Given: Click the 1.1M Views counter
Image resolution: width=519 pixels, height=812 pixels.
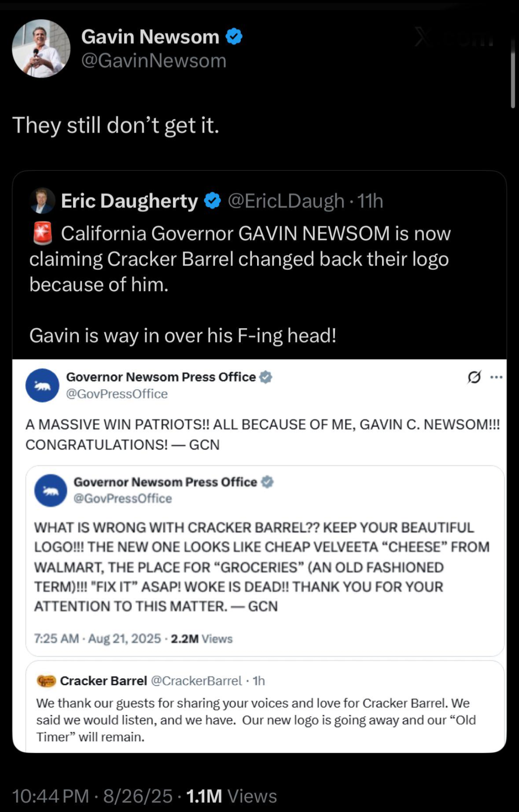Looking at the screenshot, I should (x=231, y=796).
